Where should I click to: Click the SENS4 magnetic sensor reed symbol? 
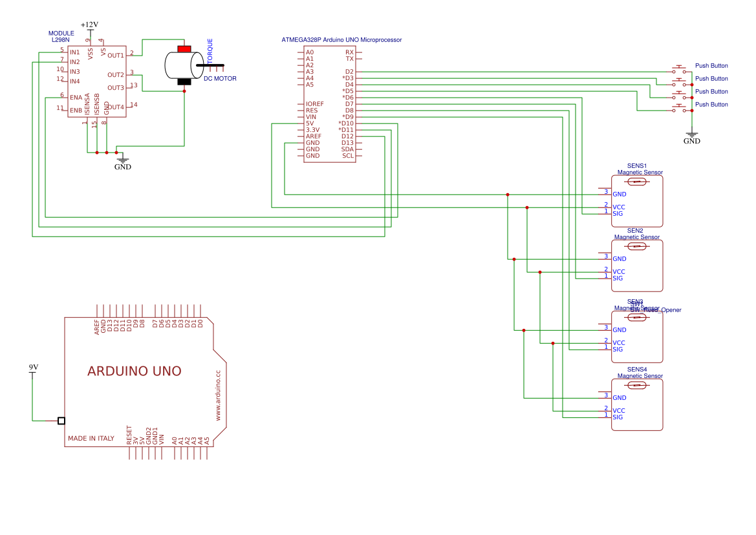click(637, 385)
